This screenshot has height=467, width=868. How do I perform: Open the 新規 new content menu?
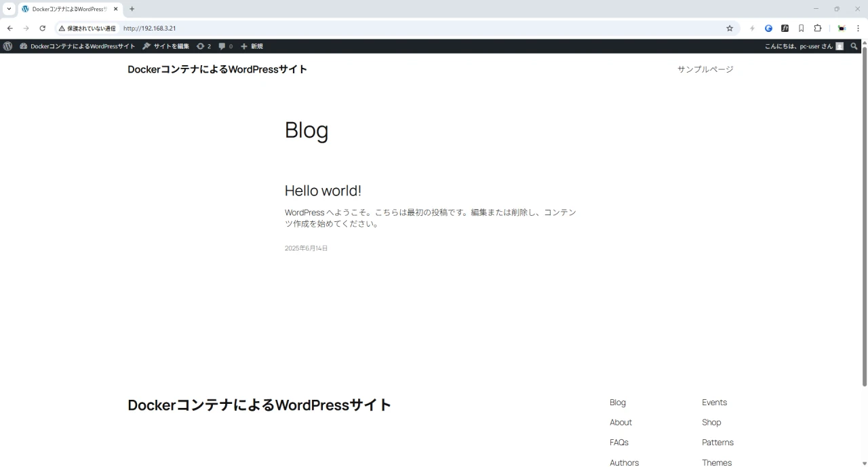[x=252, y=46]
